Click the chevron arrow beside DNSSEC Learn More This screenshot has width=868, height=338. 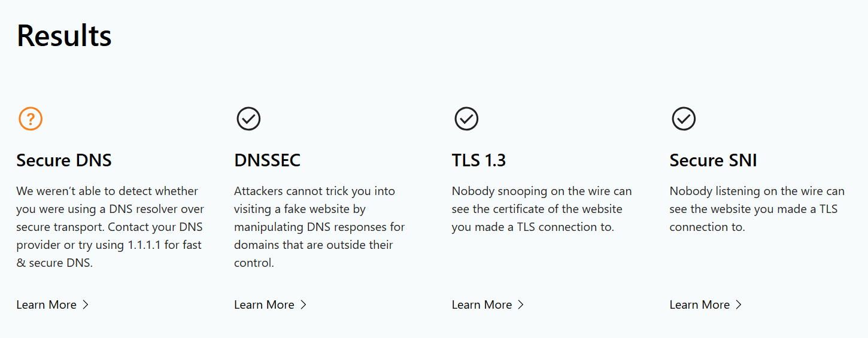tap(304, 304)
